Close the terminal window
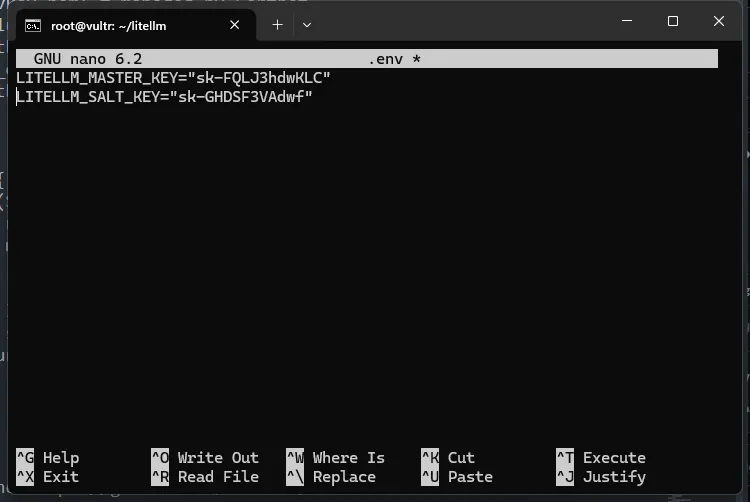Image resolution: width=750 pixels, height=502 pixels. 718,21
